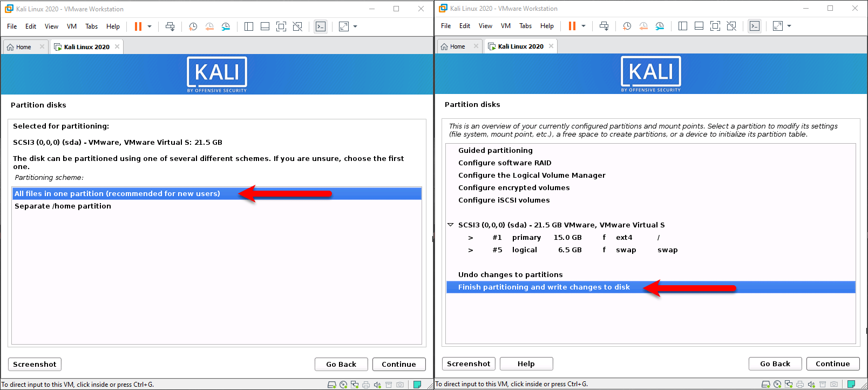Select 'Finish partitioning and write changes to disk'
Screen dimensions: 868x390
coord(651,287)
